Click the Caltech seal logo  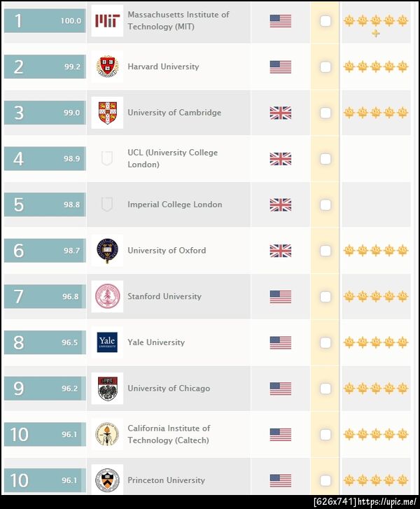pos(107,434)
